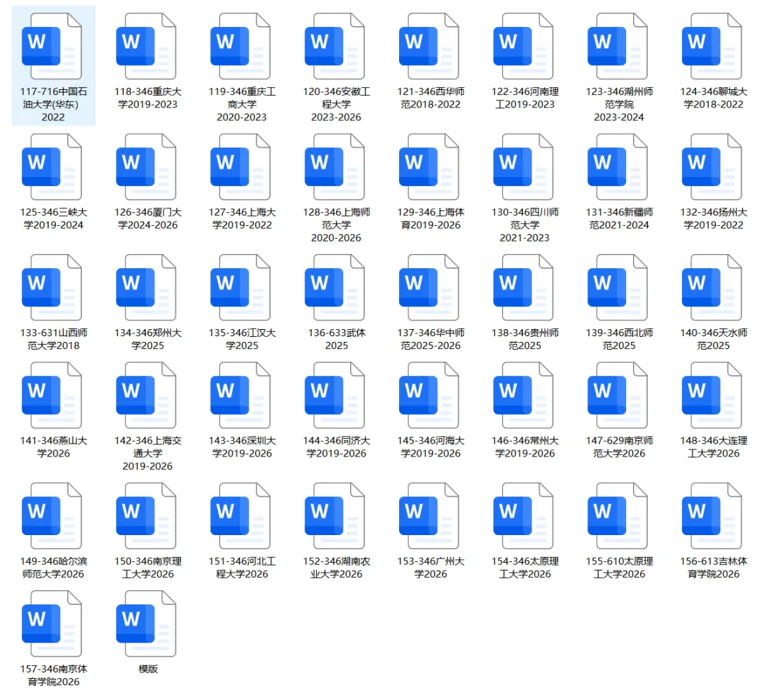Select the 122-346河南理工2019-2023 document icon

[x=523, y=46]
